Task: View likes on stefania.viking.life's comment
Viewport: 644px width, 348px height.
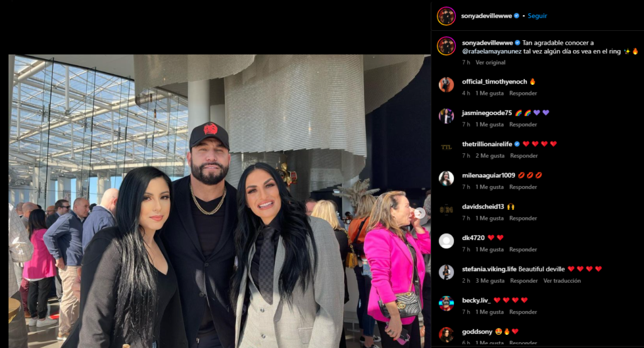Action: point(489,281)
